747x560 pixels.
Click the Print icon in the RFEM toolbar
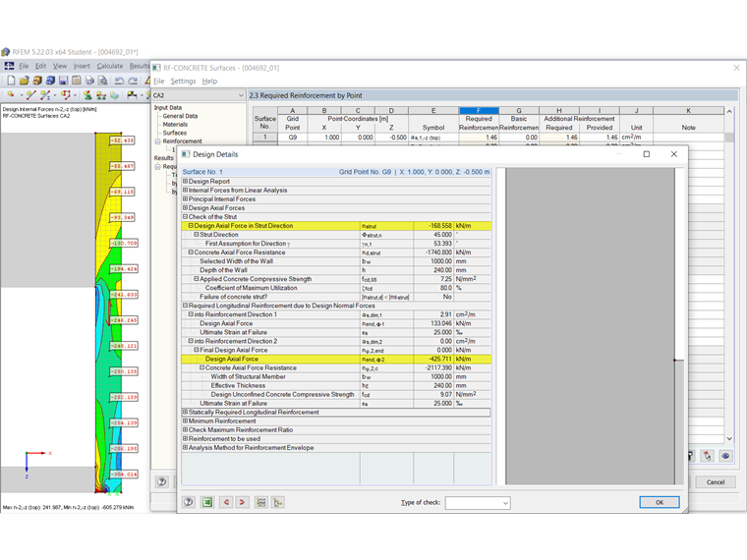(89, 81)
